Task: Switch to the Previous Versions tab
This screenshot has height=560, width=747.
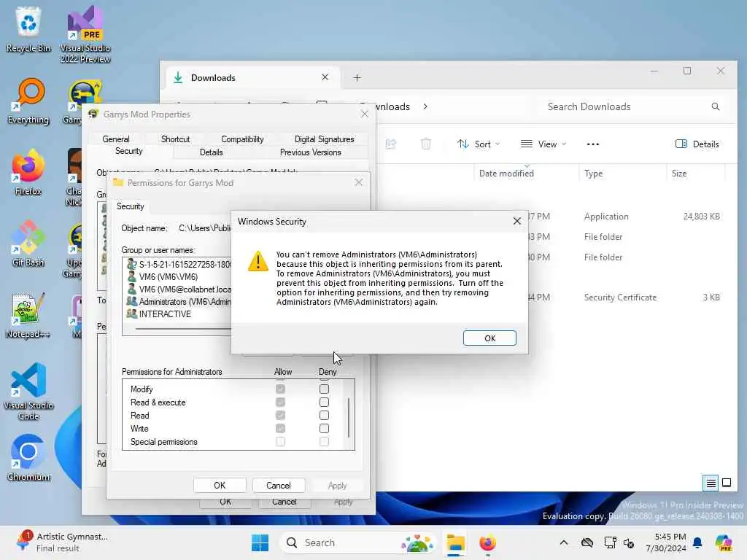Action: tap(310, 152)
